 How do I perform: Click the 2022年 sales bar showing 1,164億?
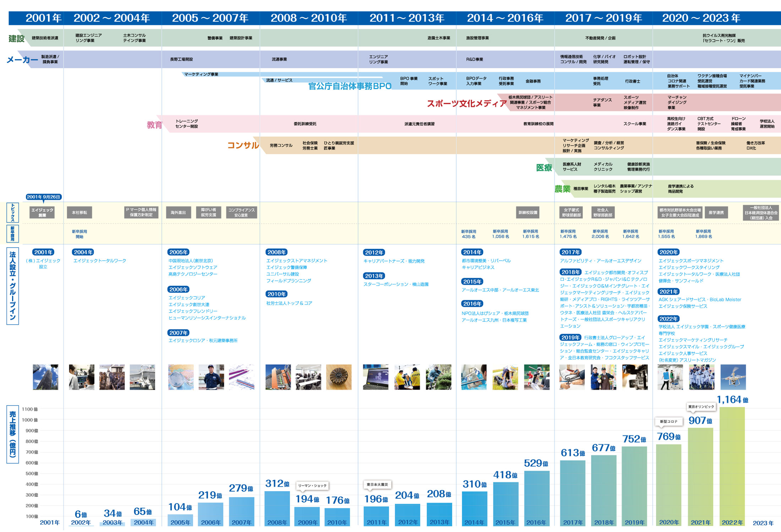[x=732, y=466]
